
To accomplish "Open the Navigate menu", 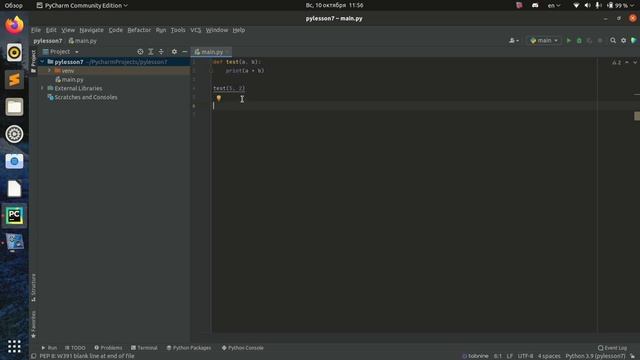I will pyautogui.click(x=91, y=30).
